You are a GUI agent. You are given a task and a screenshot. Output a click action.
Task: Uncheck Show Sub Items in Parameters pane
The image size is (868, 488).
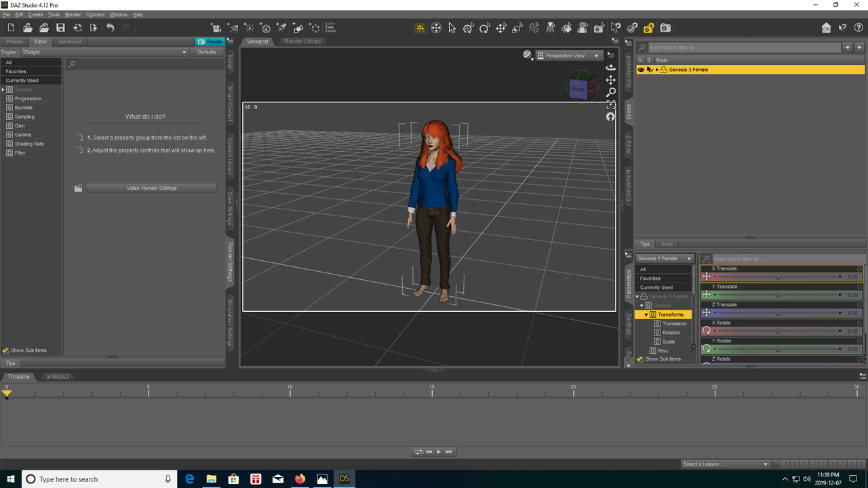640,359
